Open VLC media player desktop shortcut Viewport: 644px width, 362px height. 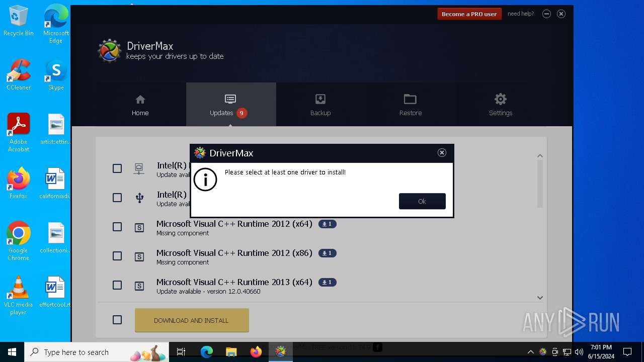coord(19,296)
